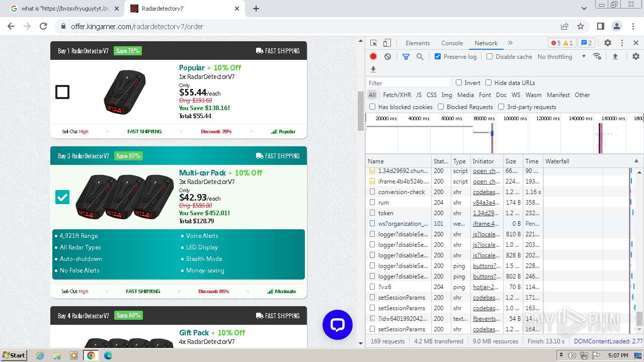
Task: Clear the network log
Action: click(x=387, y=57)
